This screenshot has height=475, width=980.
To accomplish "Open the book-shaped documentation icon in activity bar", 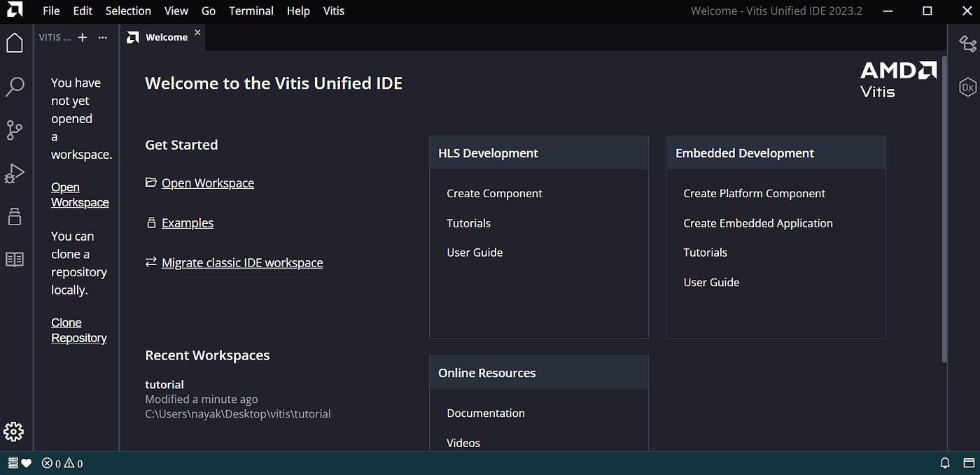I will click(15, 260).
